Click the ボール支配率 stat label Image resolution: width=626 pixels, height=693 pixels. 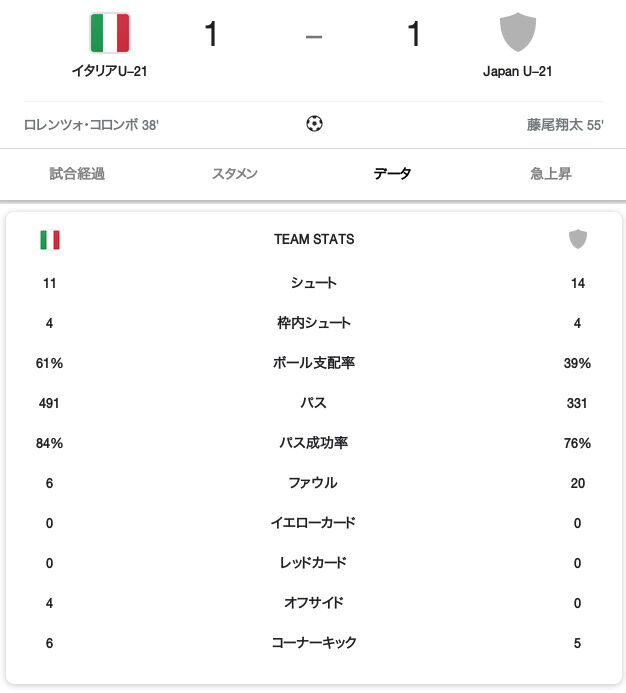(x=314, y=363)
